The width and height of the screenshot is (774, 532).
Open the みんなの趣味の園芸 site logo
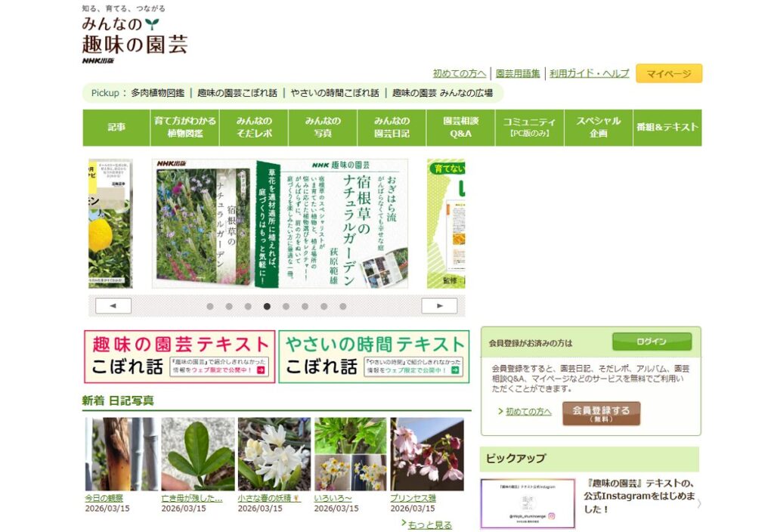coord(135,35)
